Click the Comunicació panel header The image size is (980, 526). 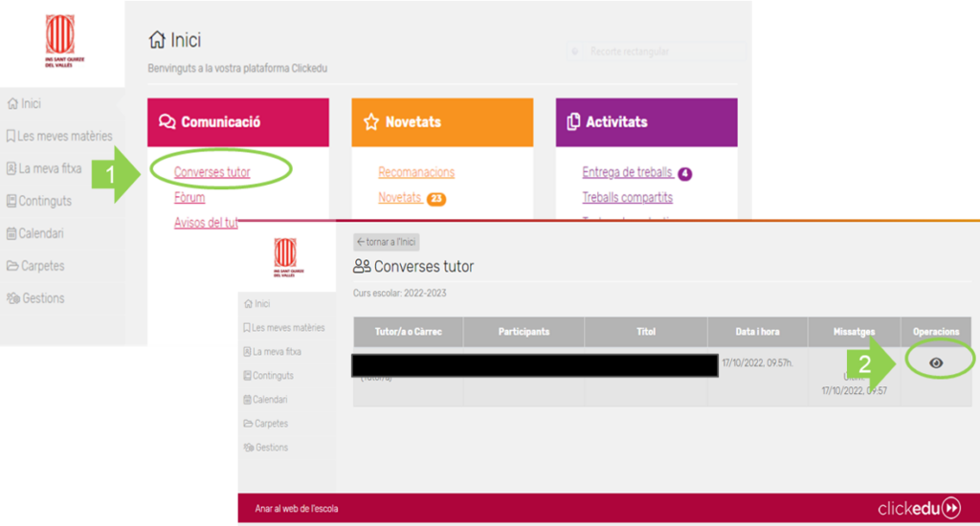(237, 122)
